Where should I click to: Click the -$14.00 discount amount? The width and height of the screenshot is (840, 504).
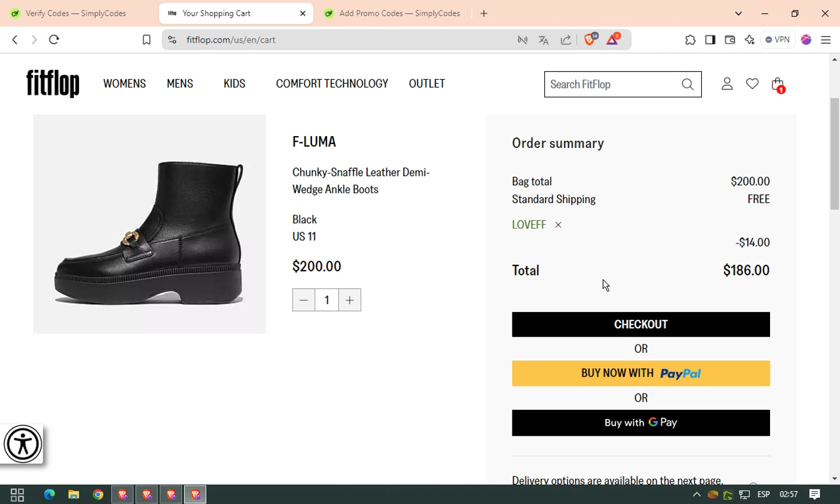(x=753, y=242)
